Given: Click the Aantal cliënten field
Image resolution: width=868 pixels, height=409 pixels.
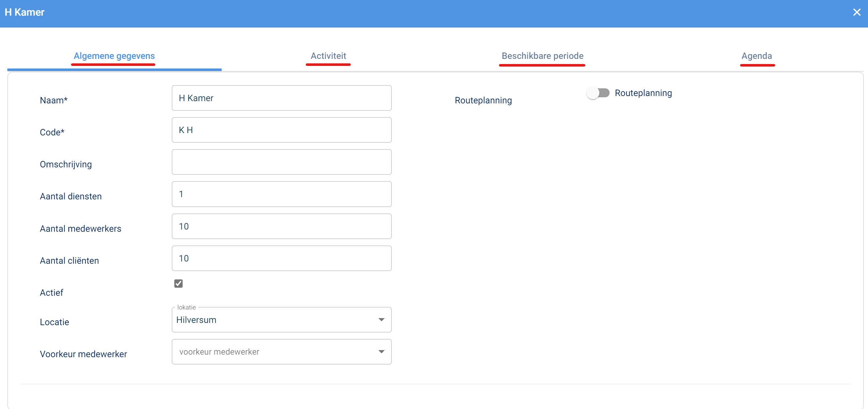Looking at the screenshot, I should point(282,258).
